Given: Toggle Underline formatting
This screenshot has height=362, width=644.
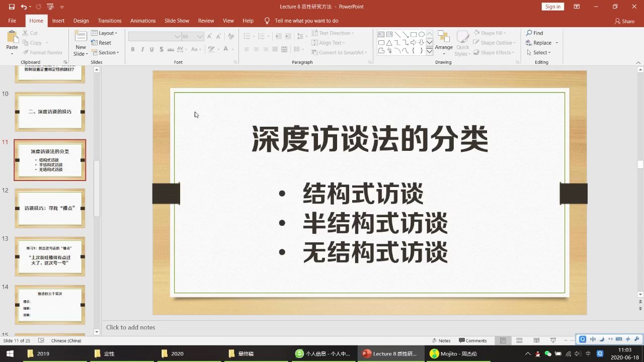Looking at the screenshot, I should tap(151, 49).
